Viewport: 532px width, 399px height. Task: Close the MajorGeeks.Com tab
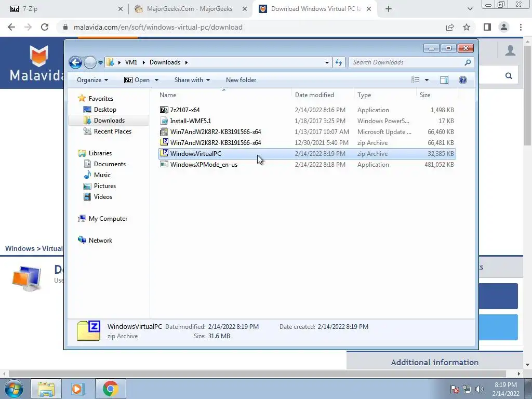[x=245, y=9]
